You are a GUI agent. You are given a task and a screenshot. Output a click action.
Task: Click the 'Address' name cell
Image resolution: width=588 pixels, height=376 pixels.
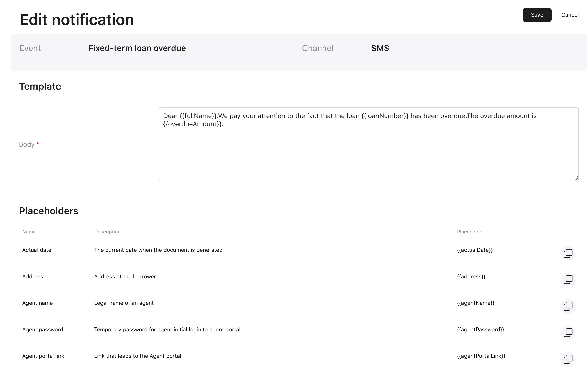tap(32, 277)
